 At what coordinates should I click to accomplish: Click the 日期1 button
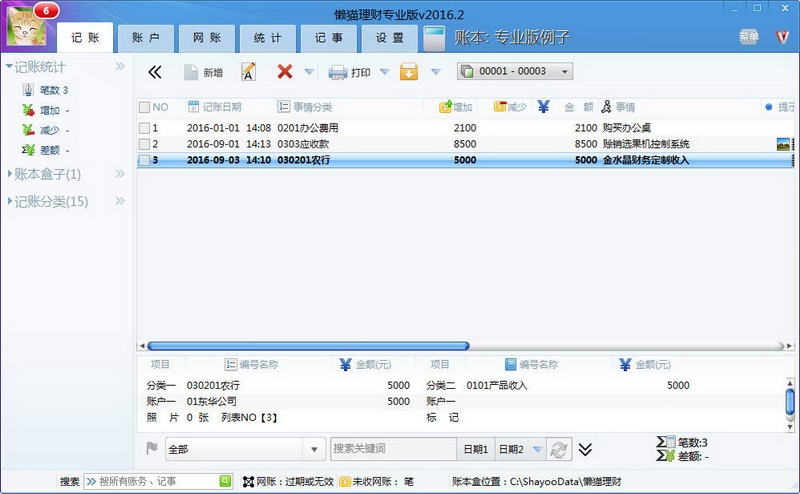(476, 449)
